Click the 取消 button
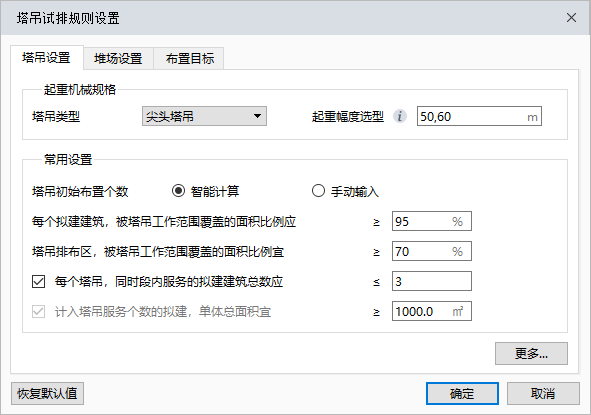Viewport: 591px width, 415px height. coord(543,394)
